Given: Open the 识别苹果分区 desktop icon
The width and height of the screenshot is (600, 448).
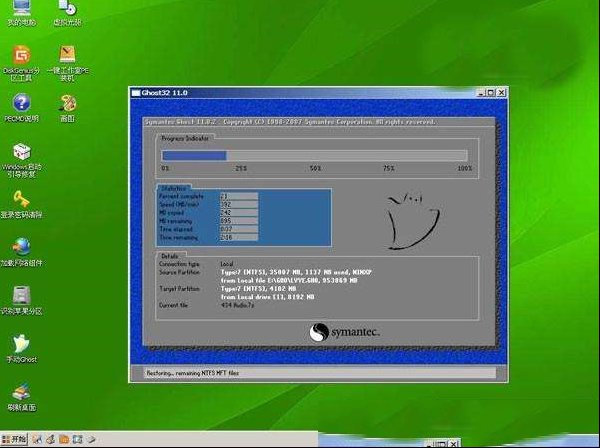Looking at the screenshot, I should pyautogui.click(x=21, y=300).
